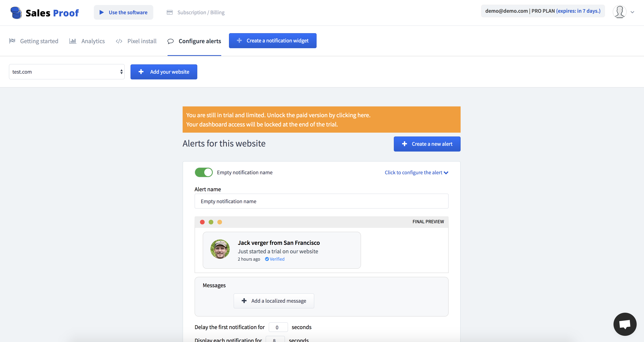Click the code brackets Pixel install icon
Viewport: 644px width, 342px height.
point(119,41)
